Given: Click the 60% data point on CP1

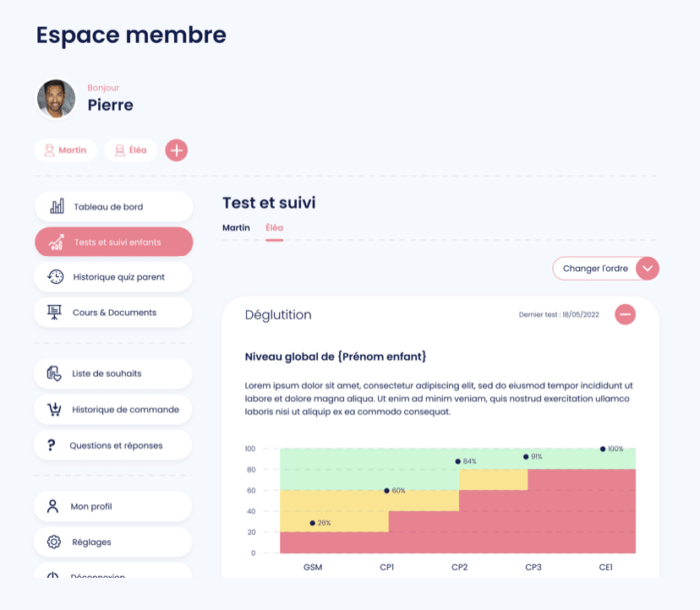Looking at the screenshot, I should tap(386, 490).
